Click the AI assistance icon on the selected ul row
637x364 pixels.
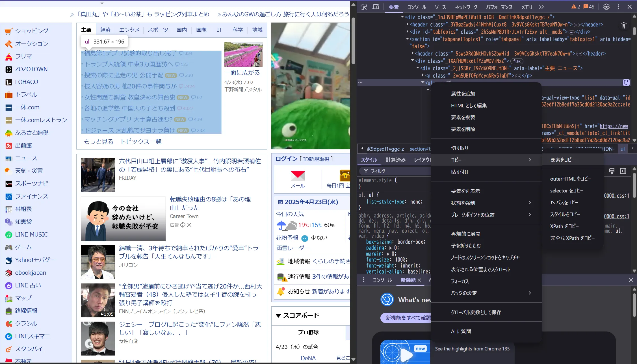[x=626, y=83]
